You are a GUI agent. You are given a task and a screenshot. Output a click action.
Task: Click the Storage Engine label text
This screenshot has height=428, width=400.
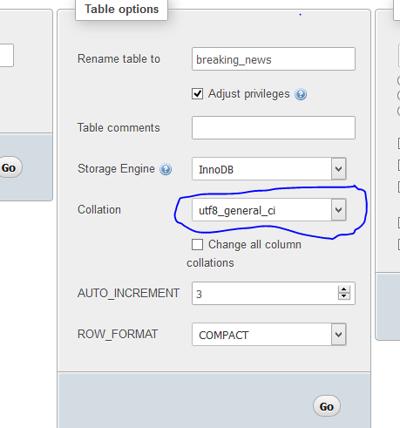pyautogui.click(x=116, y=169)
